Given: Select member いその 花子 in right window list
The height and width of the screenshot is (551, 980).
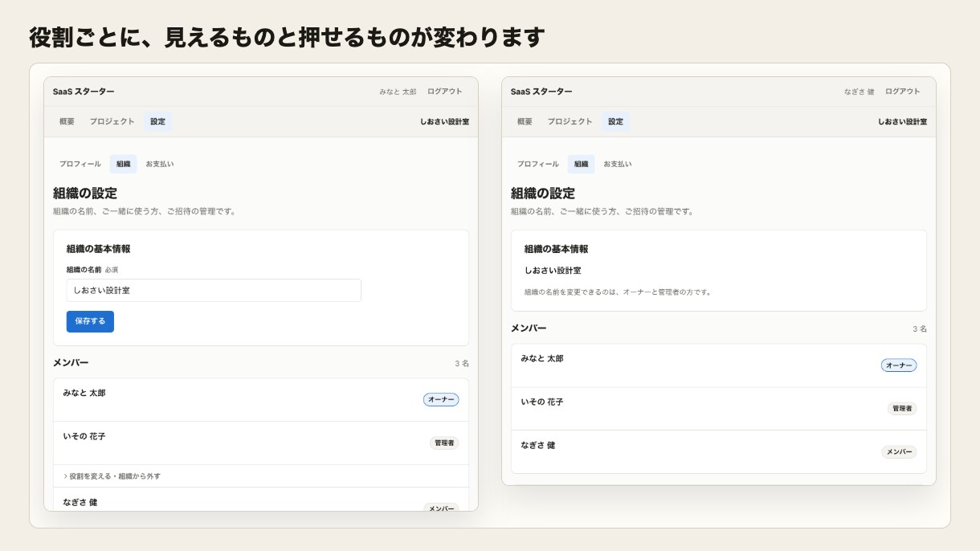Looking at the screenshot, I should [542, 402].
